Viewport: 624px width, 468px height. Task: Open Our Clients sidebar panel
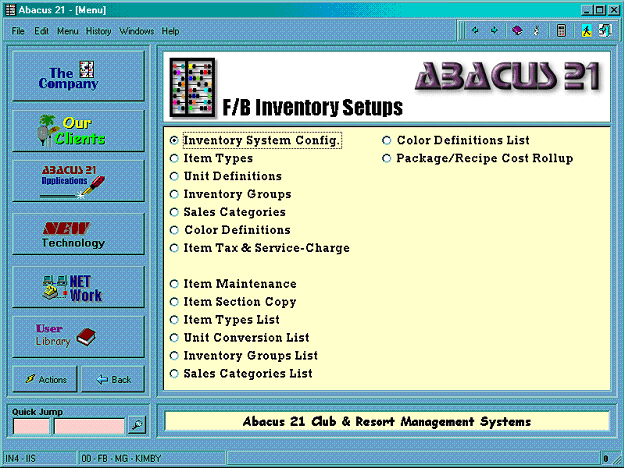(x=78, y=131)
